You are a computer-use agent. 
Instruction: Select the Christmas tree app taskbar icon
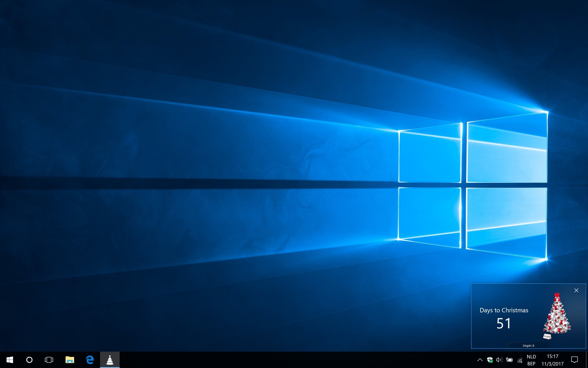(x=110, y=360)
